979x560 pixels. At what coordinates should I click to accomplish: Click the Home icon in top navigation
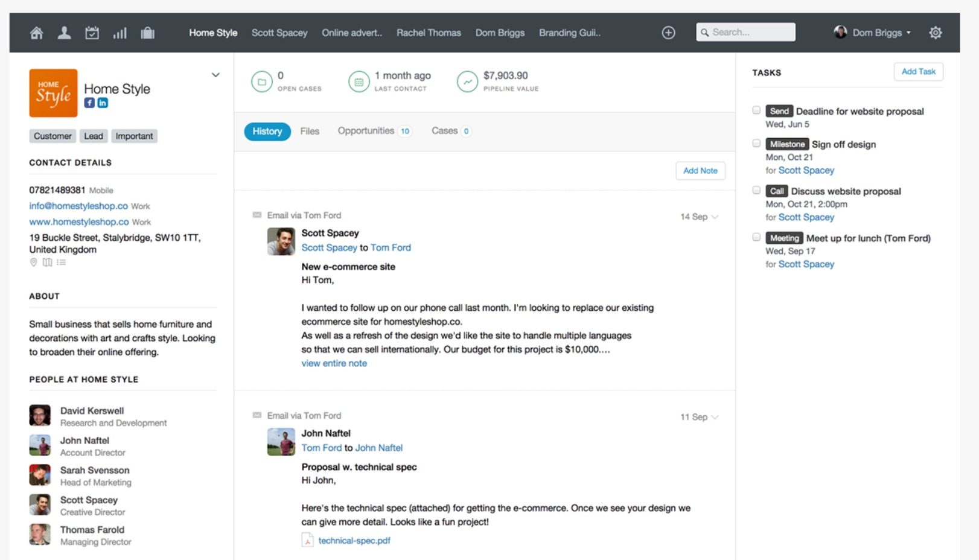pos(36,33)
